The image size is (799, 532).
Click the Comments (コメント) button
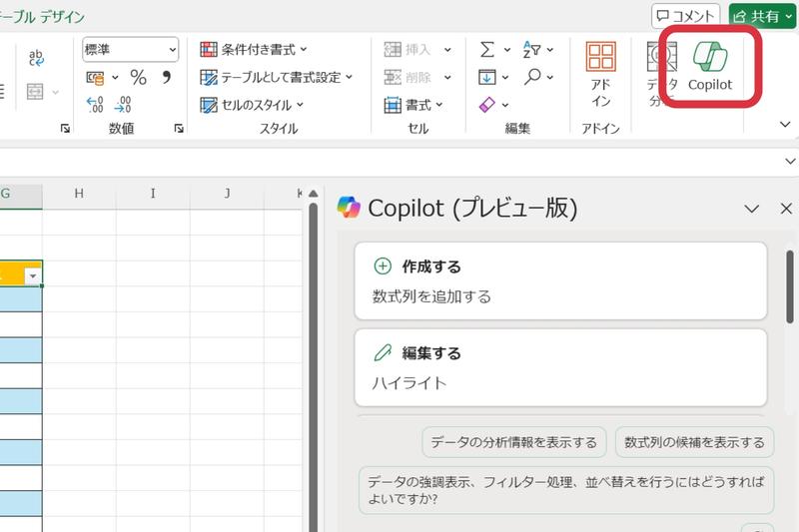click(x=685, y=16)
